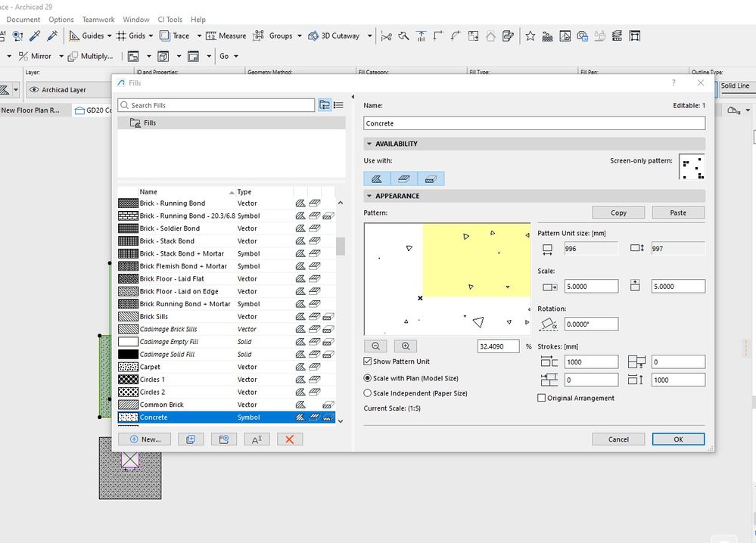Open the Help menu
The image size is (756, 543).
[198, 19]
